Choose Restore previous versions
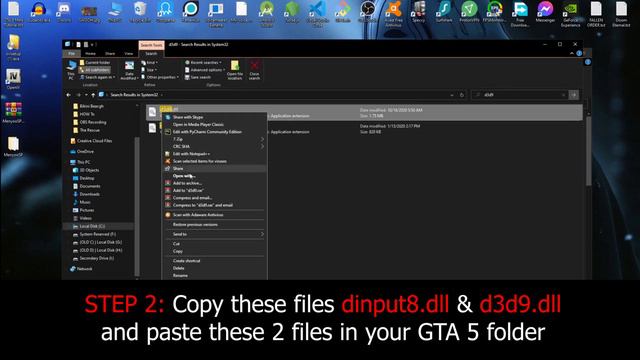The width and height of the screenshot is (640, 360). [215, 224]
